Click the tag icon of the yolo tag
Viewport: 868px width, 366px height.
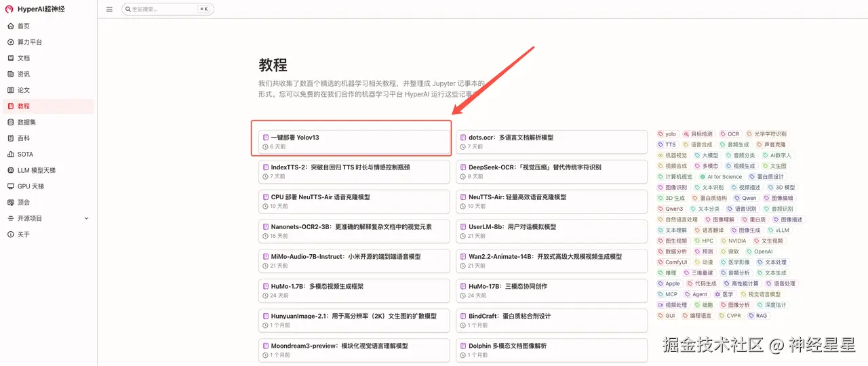tap(661, 134)
